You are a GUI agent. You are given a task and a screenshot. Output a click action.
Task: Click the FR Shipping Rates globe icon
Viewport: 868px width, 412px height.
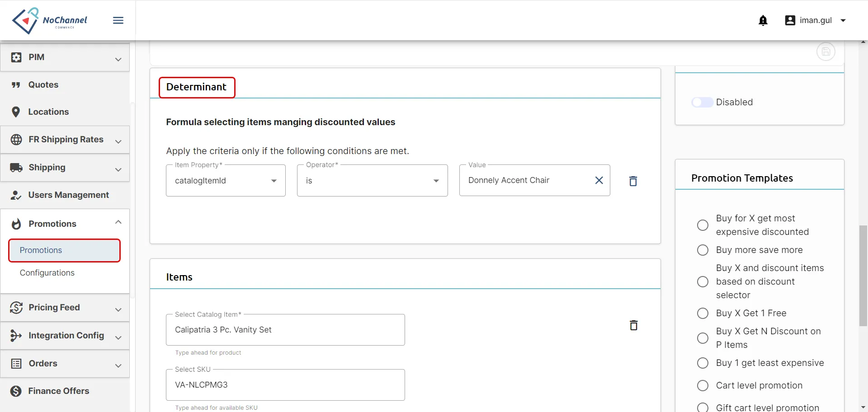pyautogui.click(x=16, y=140)
